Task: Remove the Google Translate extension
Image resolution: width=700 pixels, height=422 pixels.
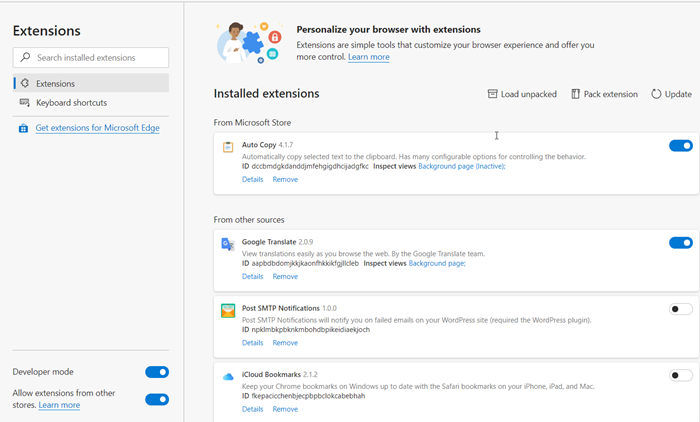Action: pyautogui.click(x=285, y=276)
